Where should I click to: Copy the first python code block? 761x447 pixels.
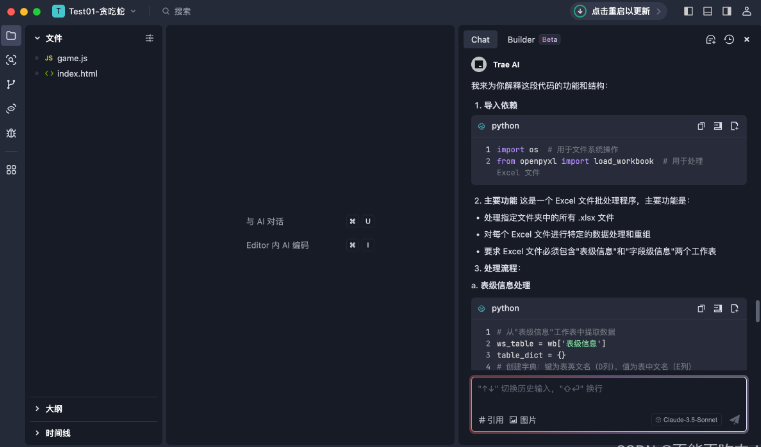701,126
